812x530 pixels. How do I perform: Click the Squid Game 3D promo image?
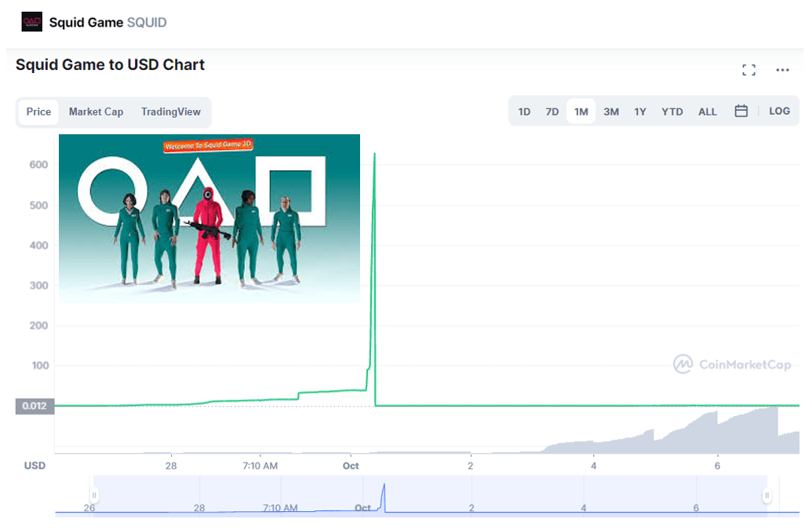(209, 218)
